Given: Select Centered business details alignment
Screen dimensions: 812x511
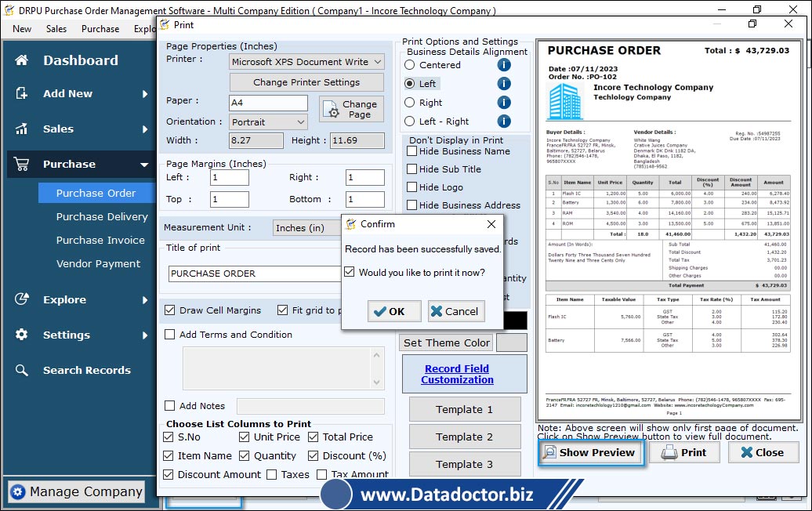Looking at the screenshot, I should 410,65.
